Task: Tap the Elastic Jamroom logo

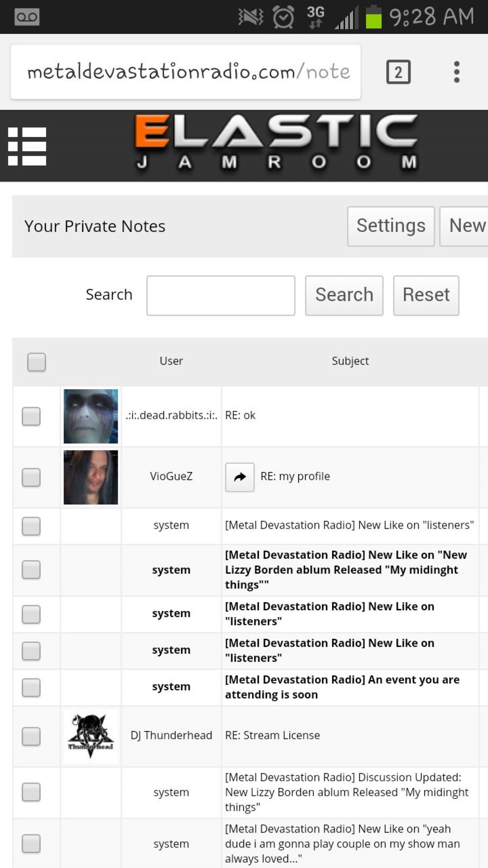Action: pyautogui.click(x=276, y=143)
